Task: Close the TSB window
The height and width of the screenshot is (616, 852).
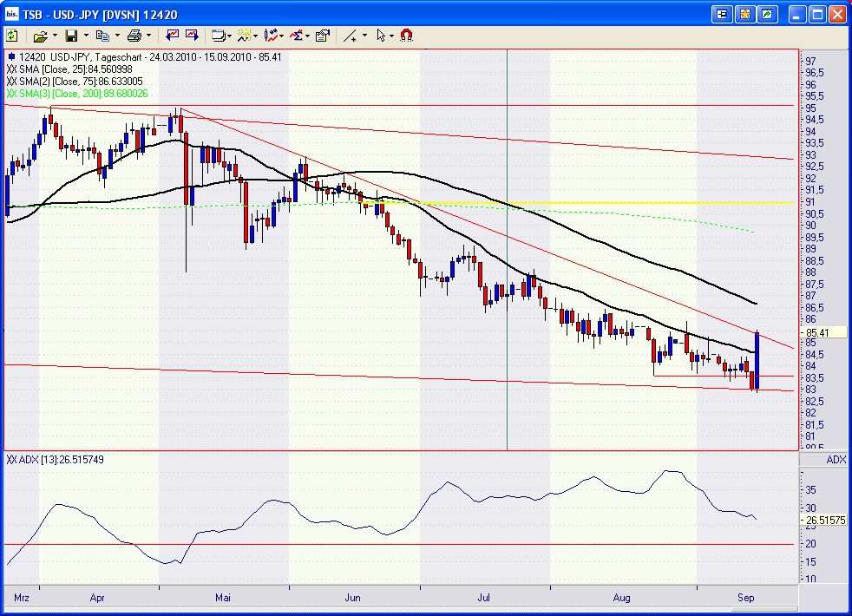Action: point(837,14)
